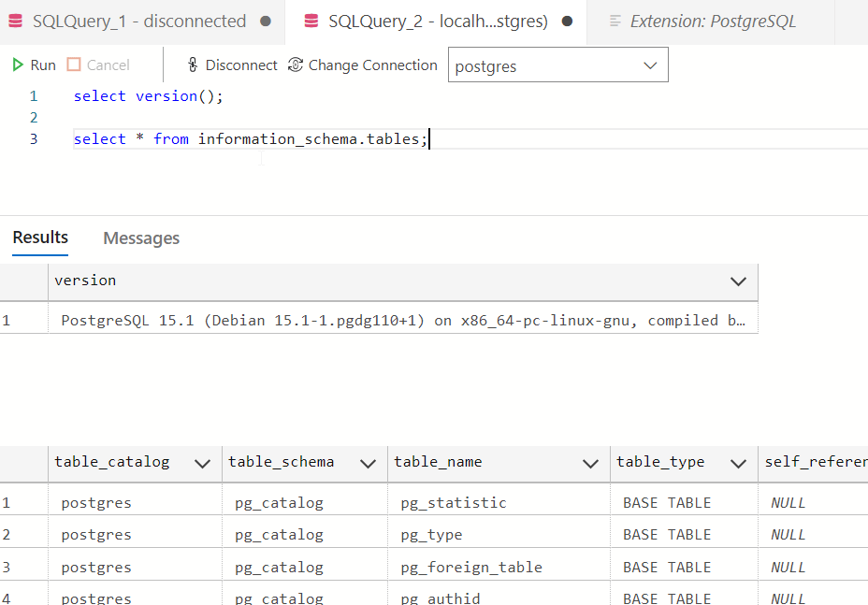
Task: Open the version column header dropdown
Action: click(738, 281)
